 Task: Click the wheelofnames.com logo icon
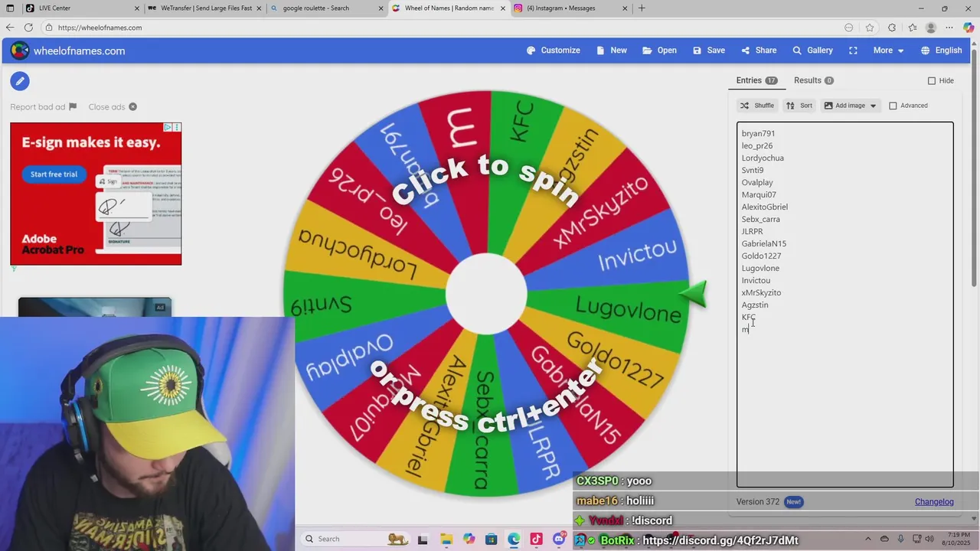click(20, 51)
